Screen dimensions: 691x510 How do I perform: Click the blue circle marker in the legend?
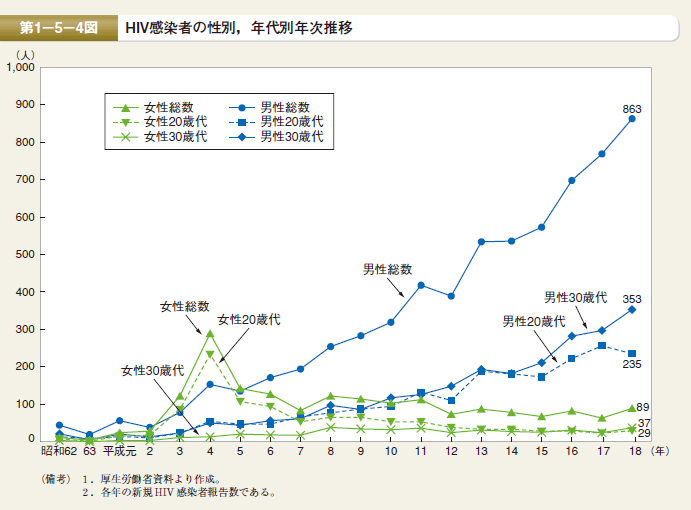(241, 108)
